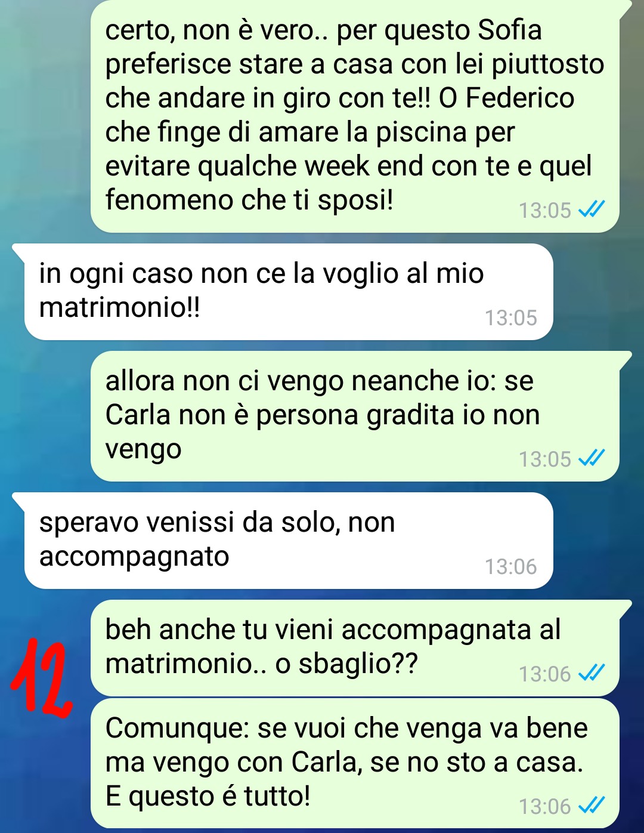This screenshot has height=833, width=644.
Task: Click the red handwritten number 12 annotation
Action: point(42,677)
